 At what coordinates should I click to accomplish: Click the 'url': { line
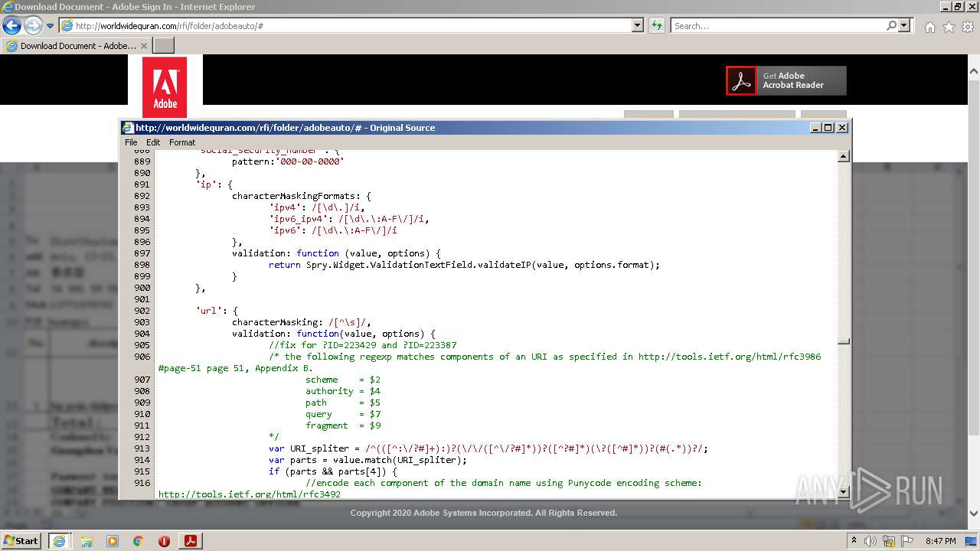(217, 311)
